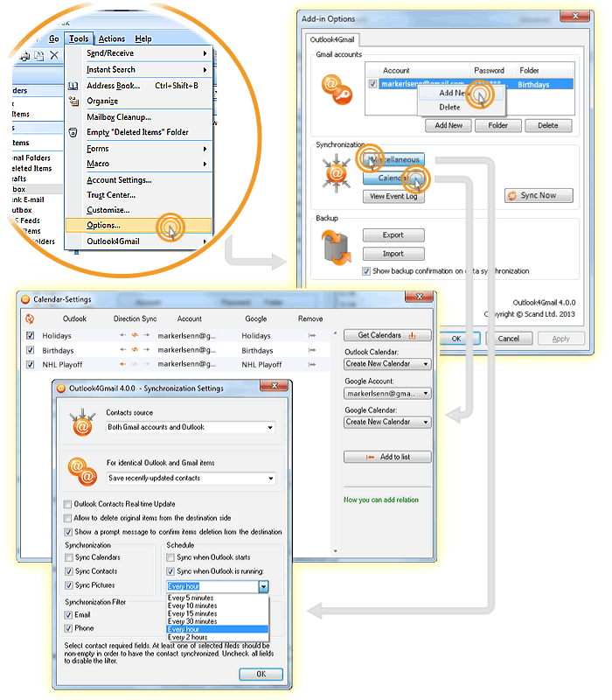Expand the Instant Search submenu arrow

(x=205, y=70)
